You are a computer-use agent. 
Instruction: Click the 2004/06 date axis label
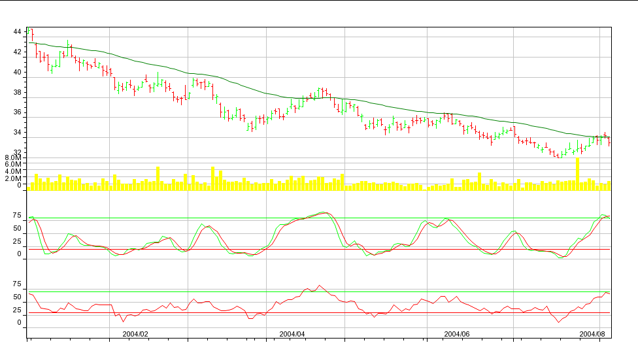coord(457,333)
